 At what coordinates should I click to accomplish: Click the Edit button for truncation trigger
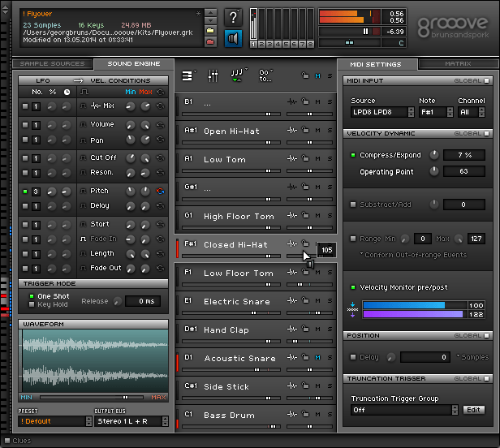click(x=473, y=410)
